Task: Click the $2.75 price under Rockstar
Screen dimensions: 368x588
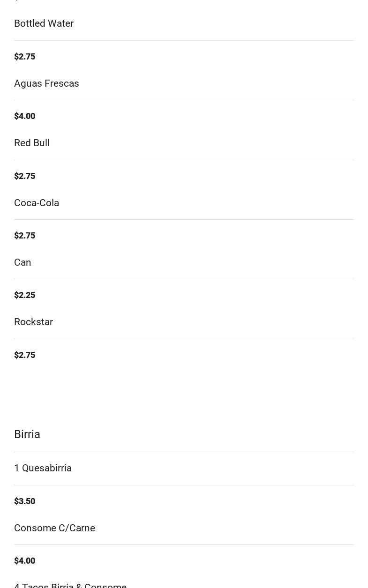Action: click(25, 355)
